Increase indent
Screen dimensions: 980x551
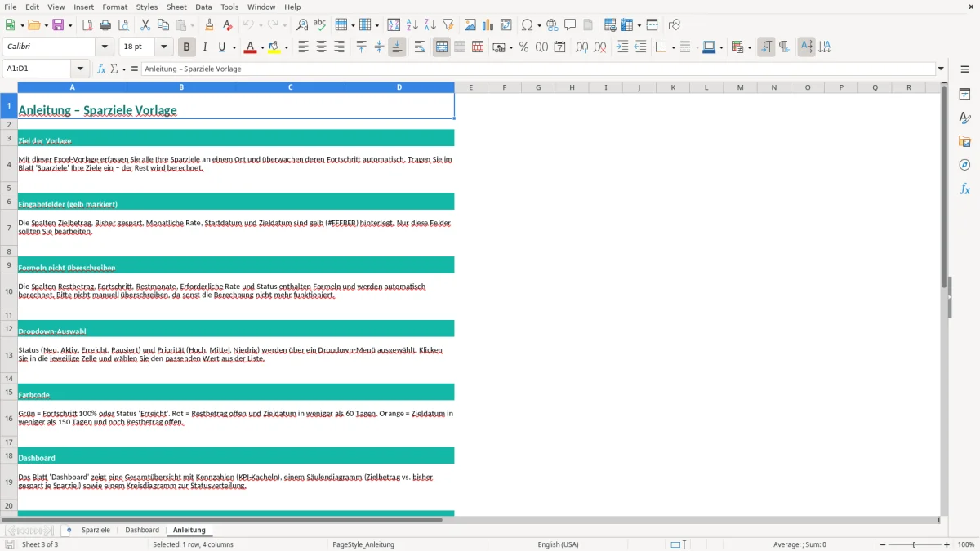[622, 47]
